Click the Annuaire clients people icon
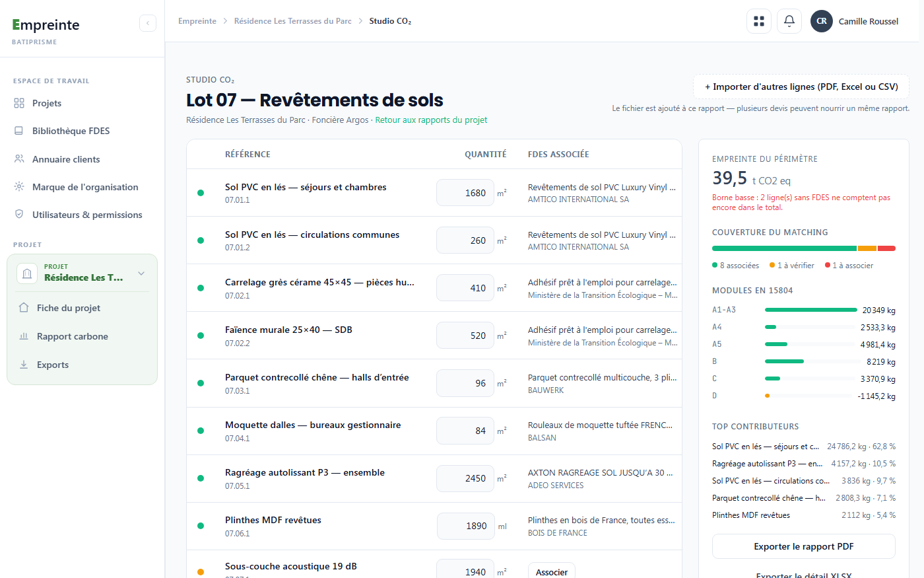This screenshot has width=924, height=578. [19, 159]
